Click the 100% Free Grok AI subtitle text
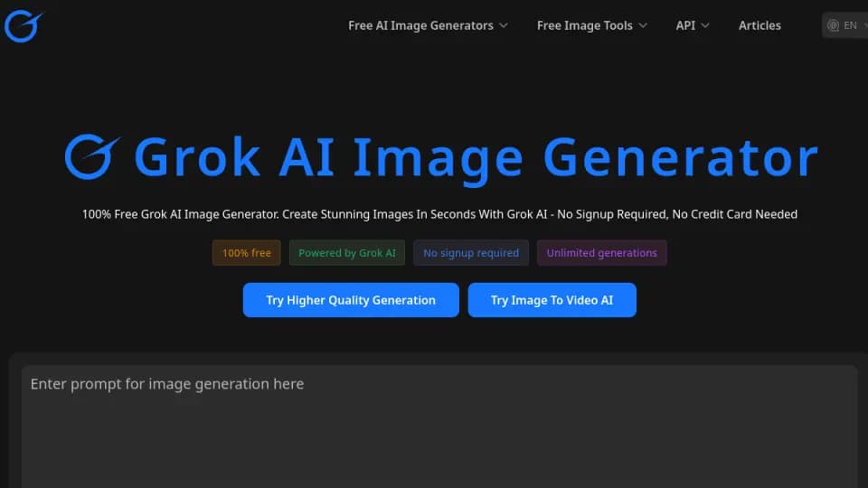This screenshot has width=868, height=488. 439,214
